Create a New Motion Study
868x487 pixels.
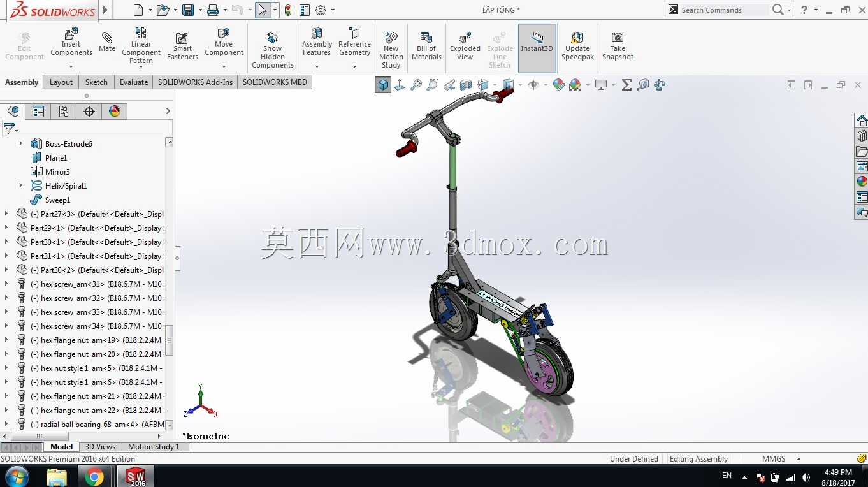pyautogui.click(x=391, y=50)
